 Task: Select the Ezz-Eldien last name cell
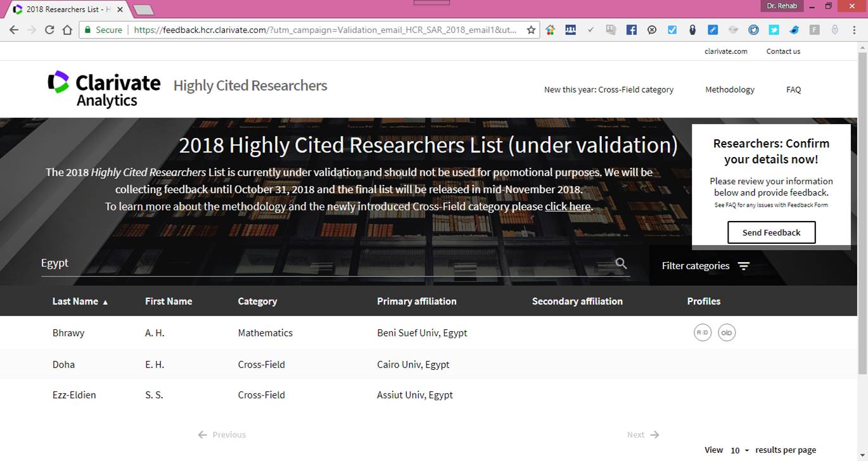click(x=74, y=395)
